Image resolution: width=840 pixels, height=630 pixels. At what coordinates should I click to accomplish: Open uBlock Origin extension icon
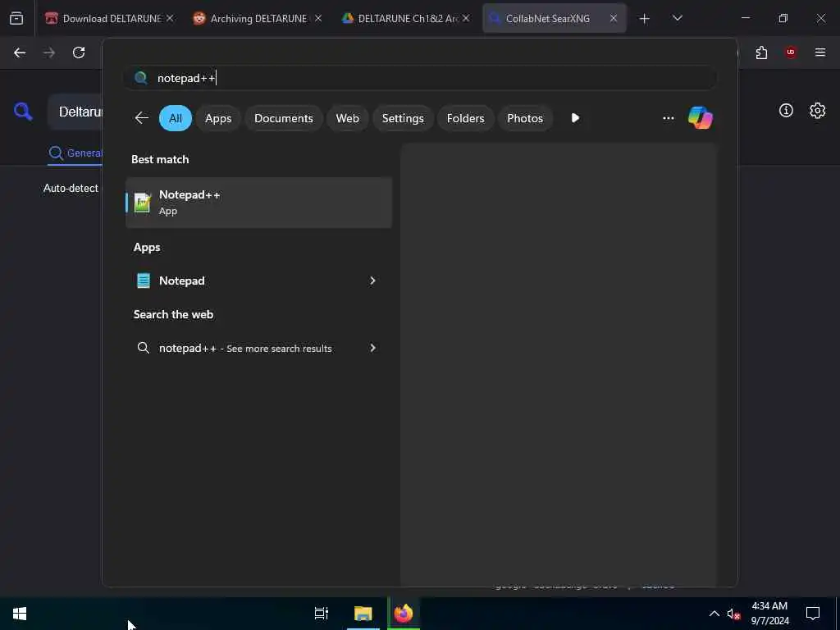[790, 52]
